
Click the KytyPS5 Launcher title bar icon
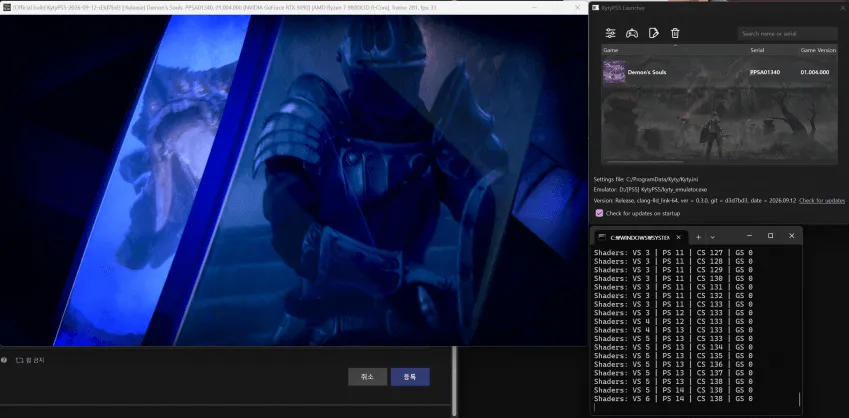[x=596, y=8]
